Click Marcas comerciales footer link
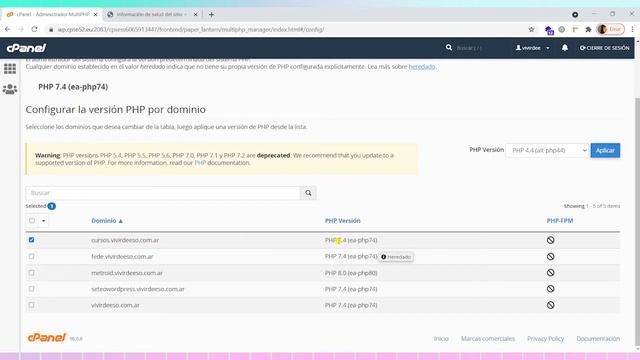 coord(488,339)
